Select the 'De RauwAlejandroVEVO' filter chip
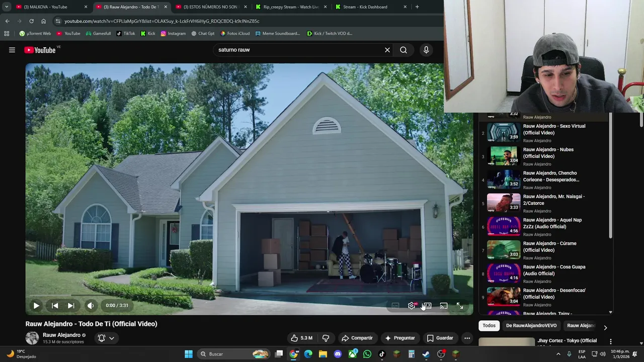 pyautogui.click(x=531, y=325)
